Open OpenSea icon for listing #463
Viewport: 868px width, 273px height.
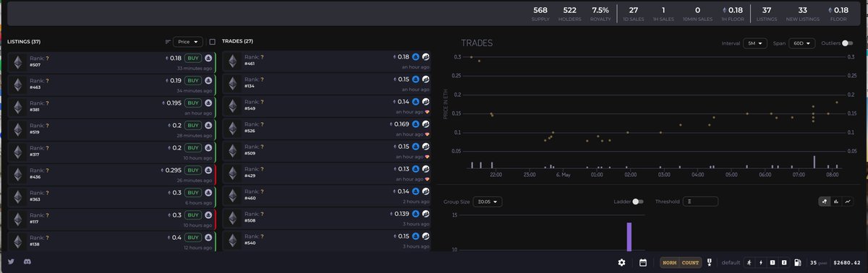pos(208,80)
